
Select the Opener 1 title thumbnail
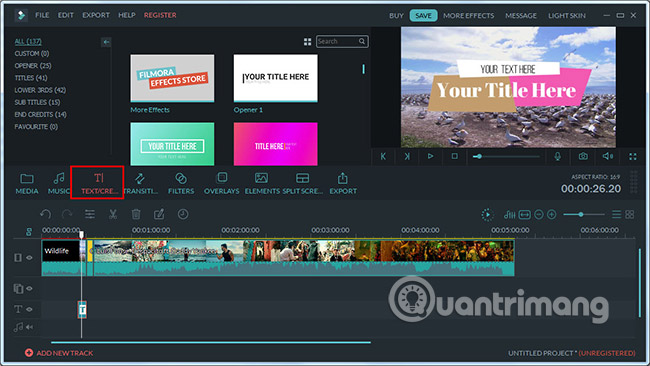[276, 78]
